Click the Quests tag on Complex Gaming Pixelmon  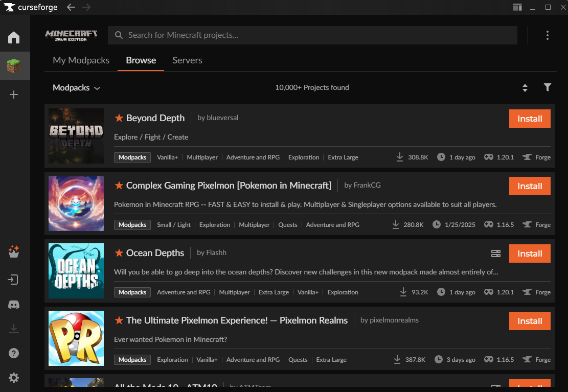click(x=288, y=225)
